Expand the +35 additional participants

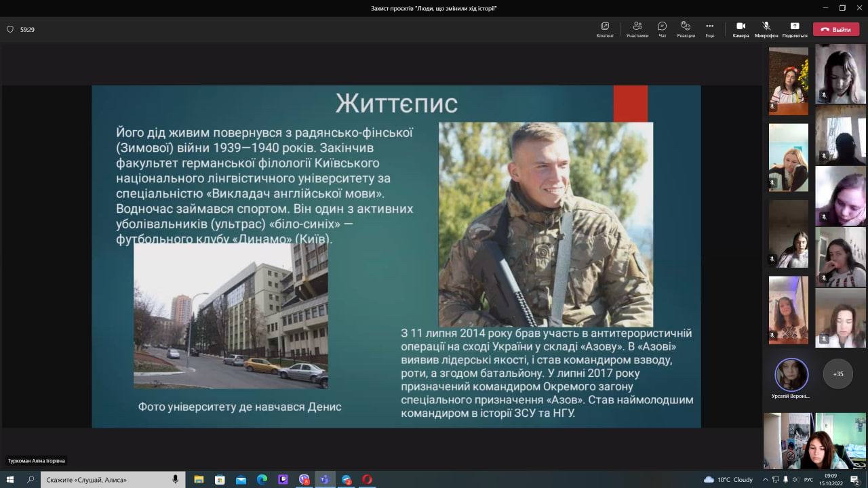(x=838, y=373)
